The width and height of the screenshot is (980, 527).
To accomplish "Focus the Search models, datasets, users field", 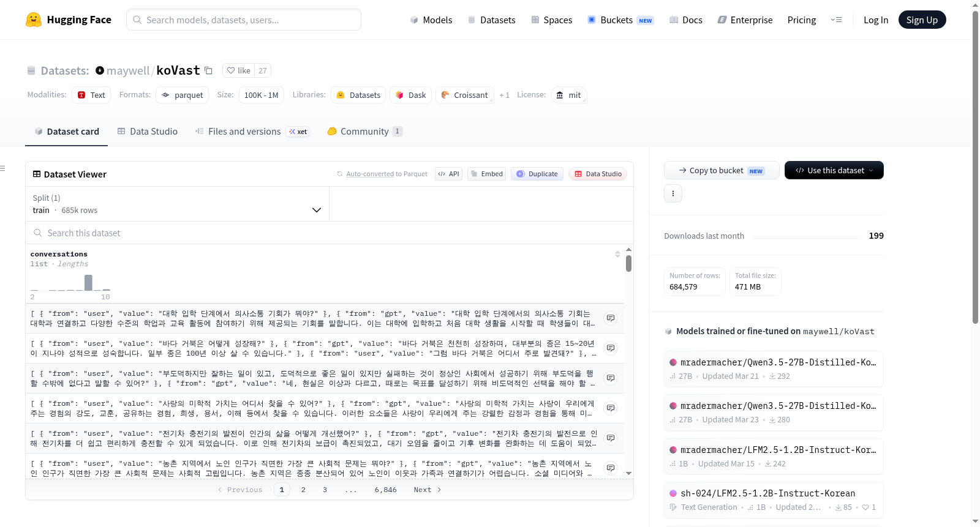I will 244,20.
